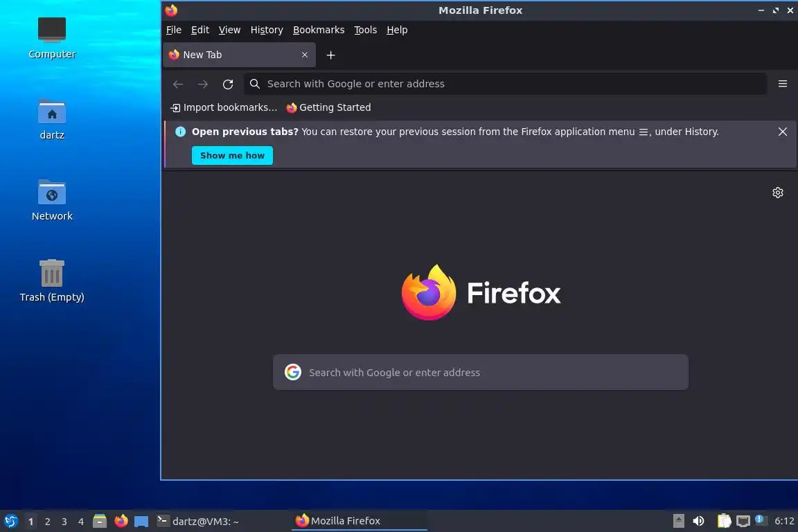Click the update notifier tray icon
This screenshot has width=798, height=532.
pos(759,520)
